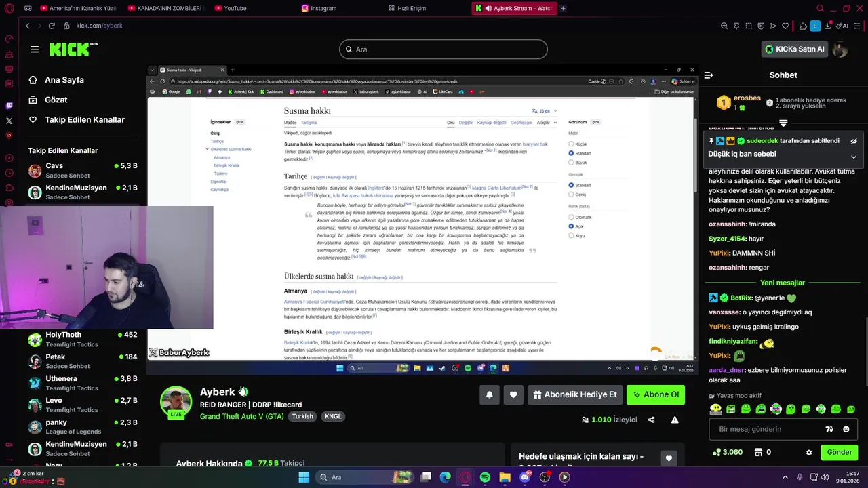The height and width of the screenshot is (488, 868).
Task: Open a new browser tab with plus
Action: coord(563,8)
